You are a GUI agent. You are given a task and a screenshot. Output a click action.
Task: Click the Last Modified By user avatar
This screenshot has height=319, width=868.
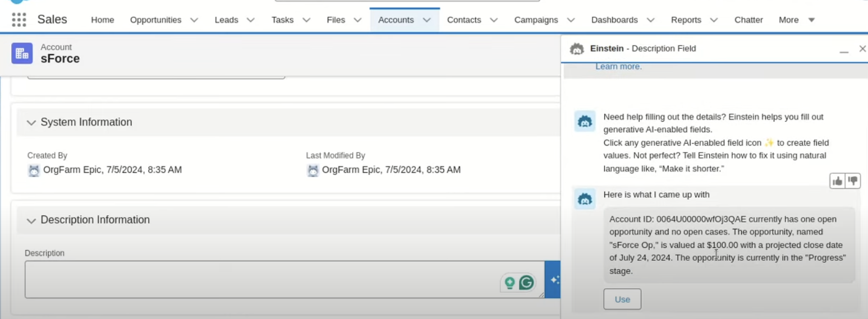pyautogui.click(x=313, y=170)
